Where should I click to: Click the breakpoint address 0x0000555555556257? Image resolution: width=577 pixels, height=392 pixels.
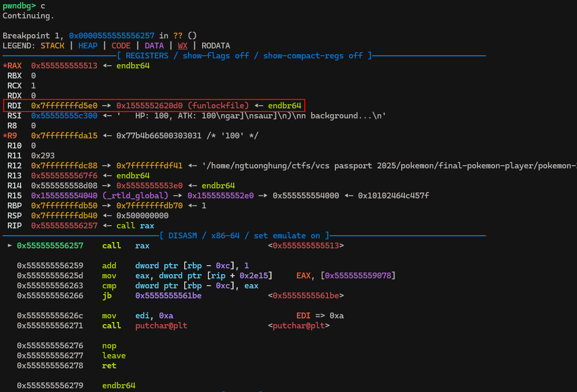112,36
